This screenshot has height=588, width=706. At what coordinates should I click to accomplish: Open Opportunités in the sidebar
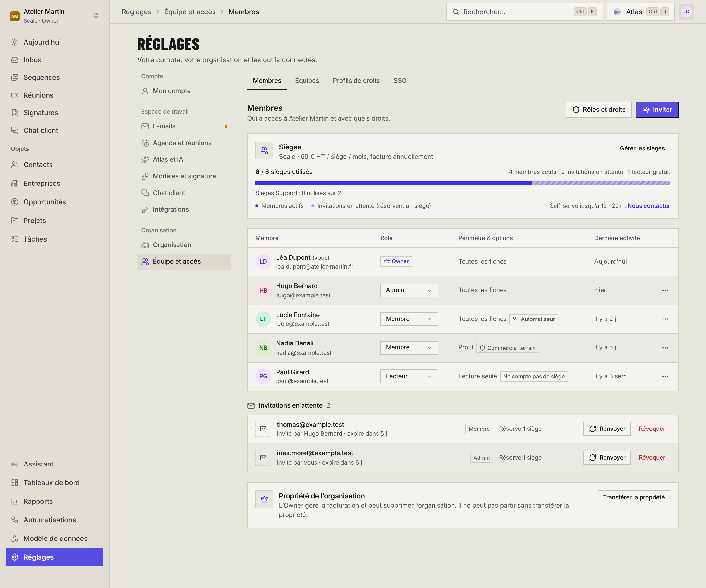coord(54,202)
